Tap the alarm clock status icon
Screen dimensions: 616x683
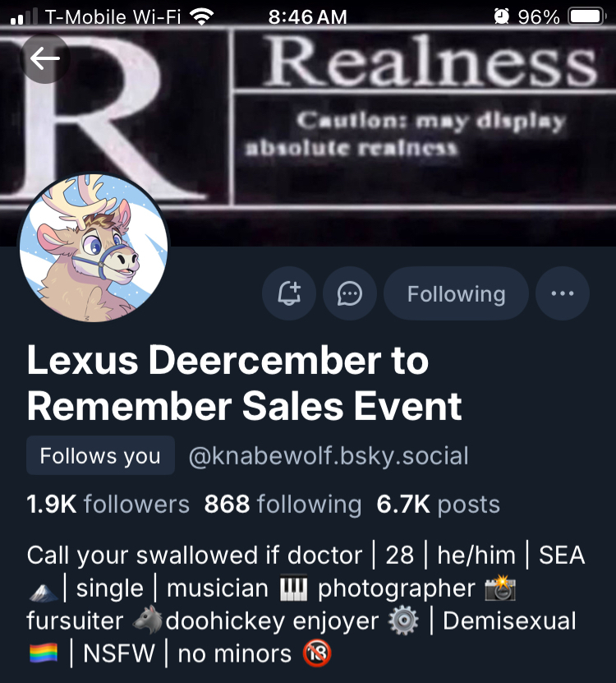click(502, 16)
